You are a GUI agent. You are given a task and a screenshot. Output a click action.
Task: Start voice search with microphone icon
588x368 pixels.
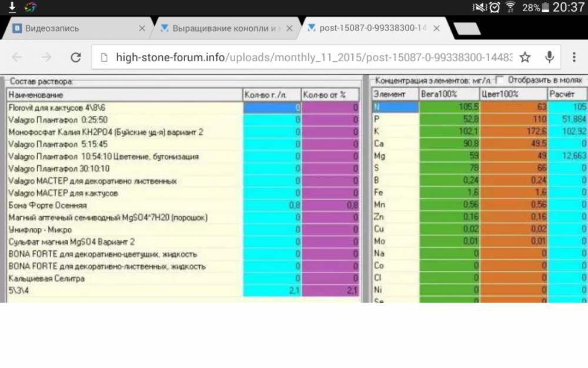pyautogui.click(x=549, y=57)
